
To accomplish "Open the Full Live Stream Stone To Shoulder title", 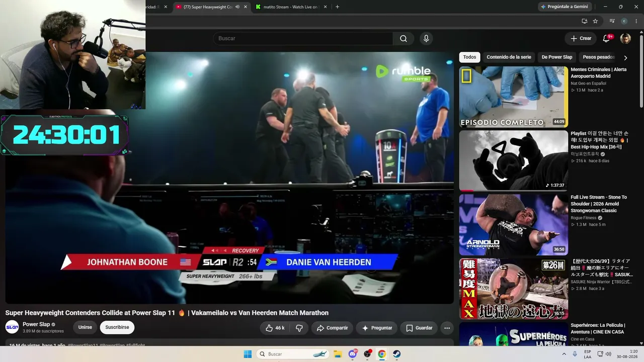I will (599, 204).
